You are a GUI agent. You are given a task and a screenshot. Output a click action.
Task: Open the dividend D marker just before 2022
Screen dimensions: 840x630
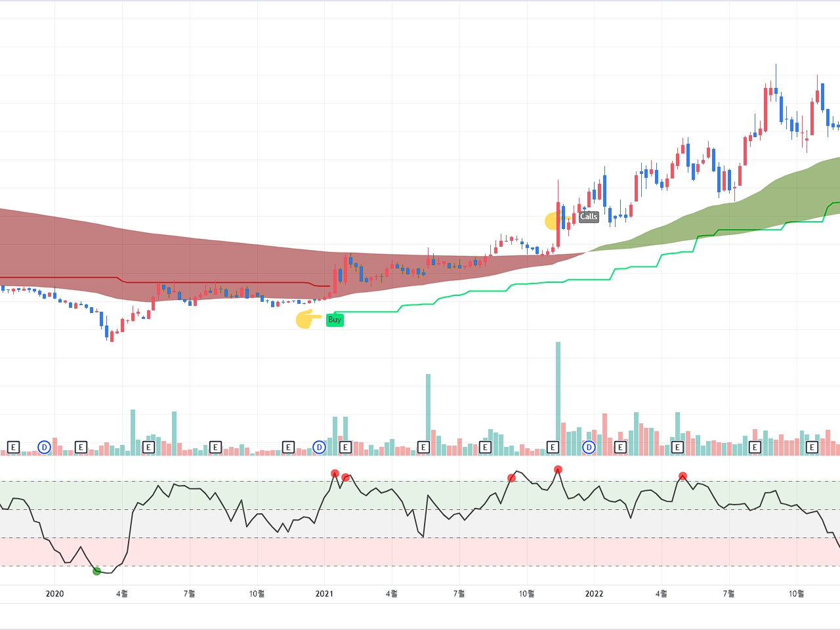[x=589, y=448]
